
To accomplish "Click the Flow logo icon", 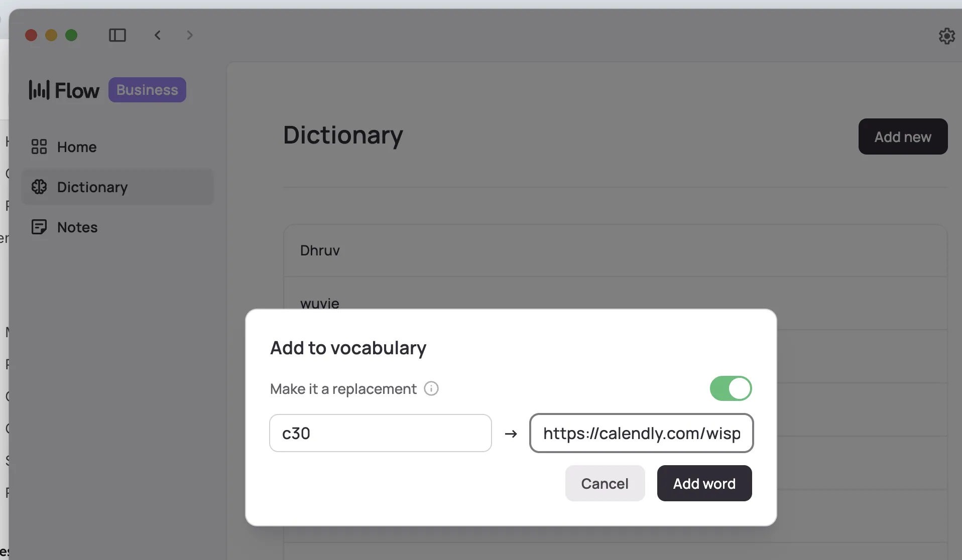I will [39, 90].
